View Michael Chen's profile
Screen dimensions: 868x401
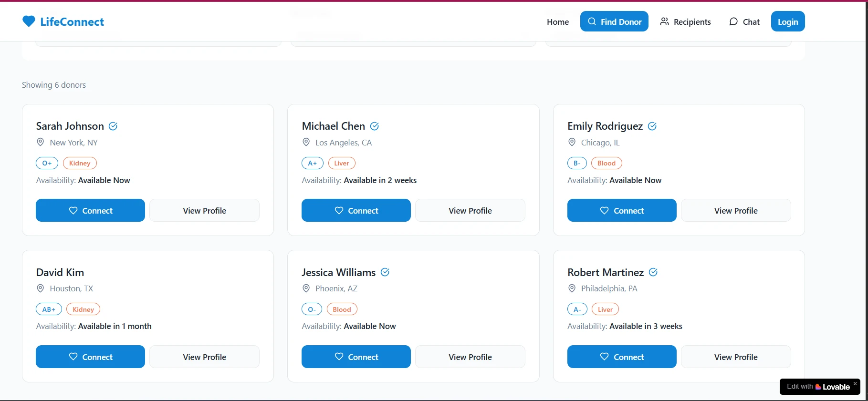click(470, 211)
